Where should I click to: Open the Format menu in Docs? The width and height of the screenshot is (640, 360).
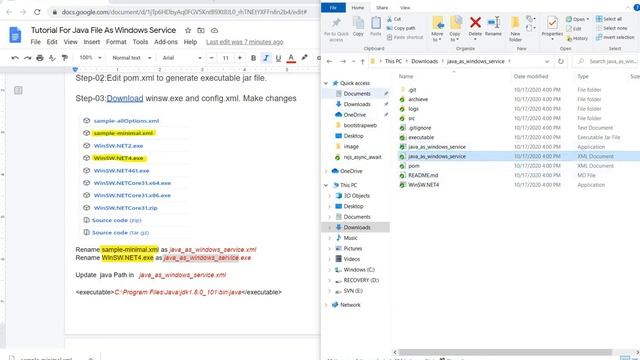tap(116, 42)
